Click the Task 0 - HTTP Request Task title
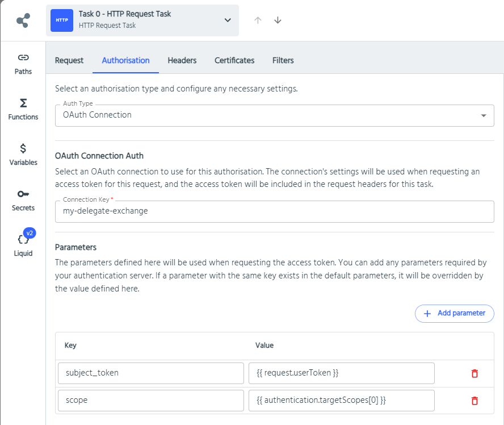This screenshot has height=425, width=504. tap(125, 14)
